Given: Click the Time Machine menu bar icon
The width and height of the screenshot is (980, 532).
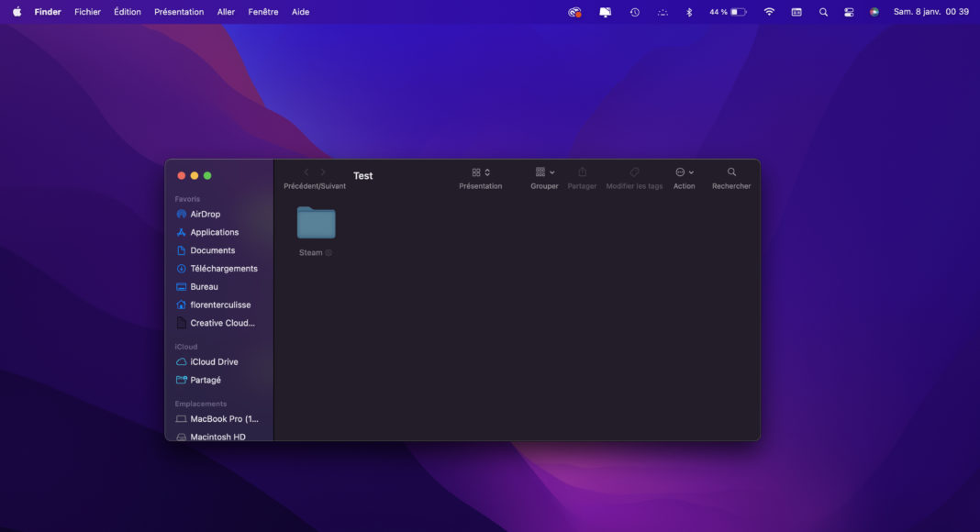Looking at the screenshot, I should click(634, 12).
